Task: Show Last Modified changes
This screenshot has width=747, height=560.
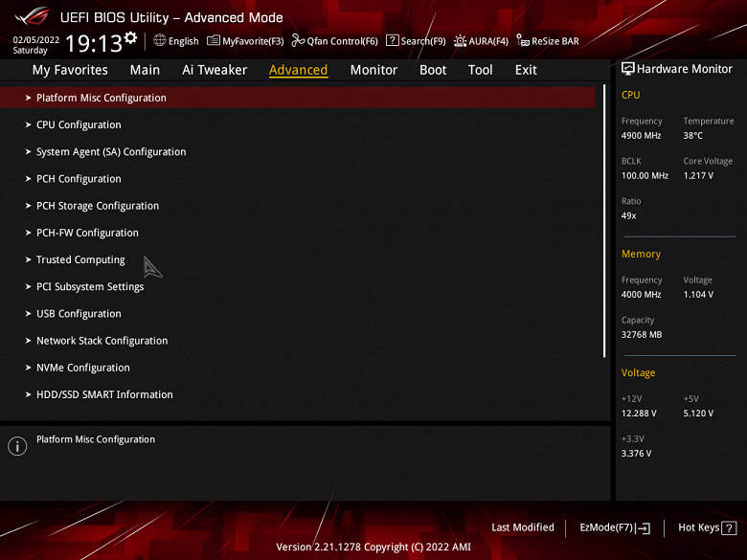Action: 523,527
